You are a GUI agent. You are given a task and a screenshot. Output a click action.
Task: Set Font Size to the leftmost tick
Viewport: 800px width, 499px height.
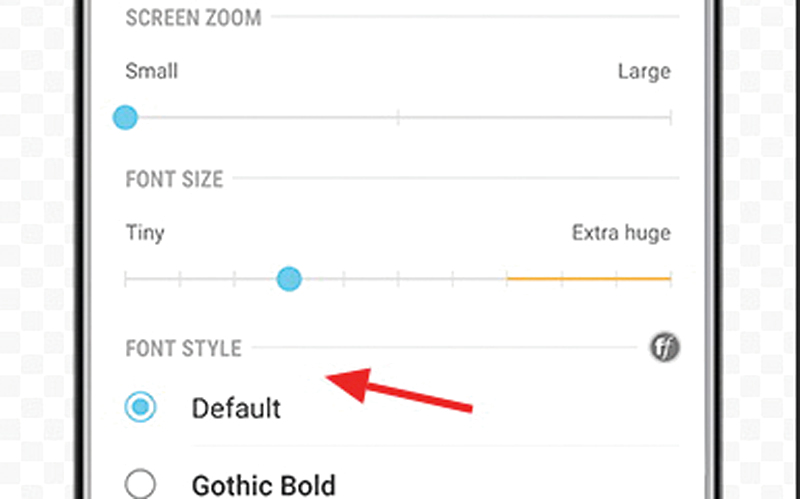[x=126, y=278]
